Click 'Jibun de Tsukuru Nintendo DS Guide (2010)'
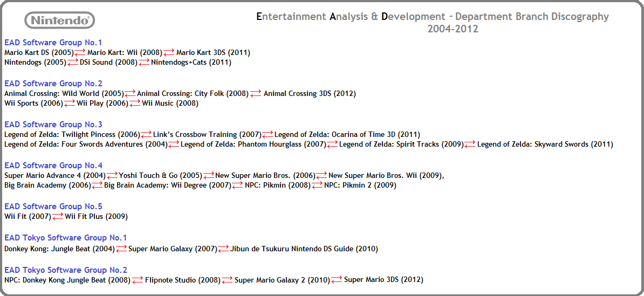The image size is (644, 296). tap(304, 249)
